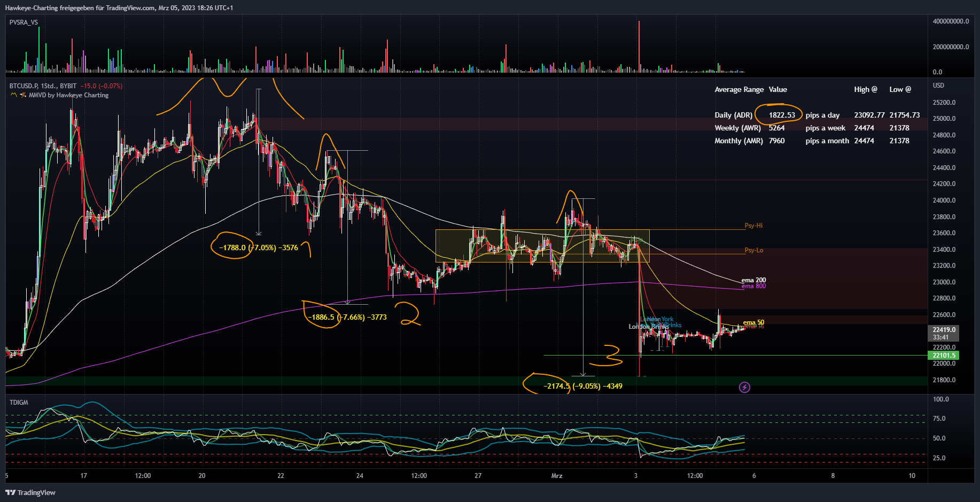
Task: Click the Monthly row Low value 21378
Action: tap(899, 141)
